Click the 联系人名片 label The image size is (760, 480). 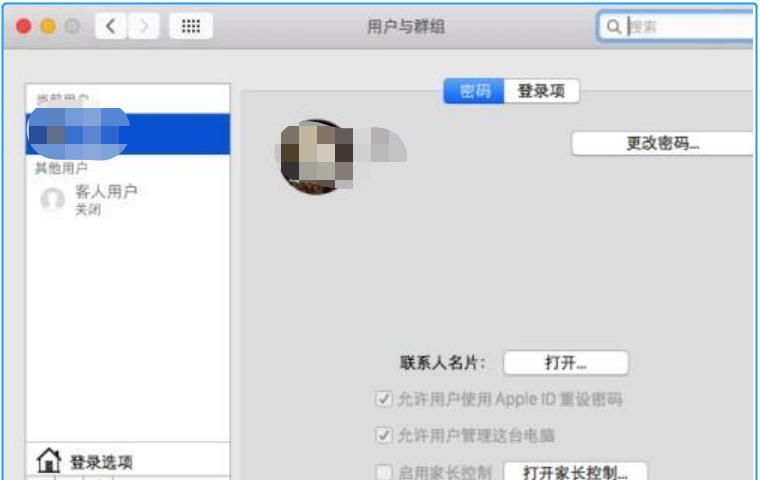tap(443, 363)
